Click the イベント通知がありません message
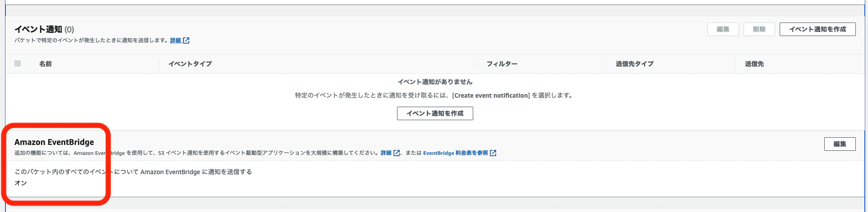Screen dimensions: 868x212 [x=435, y=82]
